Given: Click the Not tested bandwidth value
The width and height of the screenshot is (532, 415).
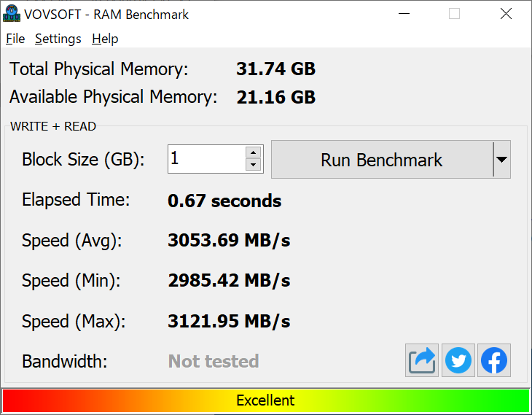Looking at the screenshot, I should pyautogui.click(x=214, y=361).
